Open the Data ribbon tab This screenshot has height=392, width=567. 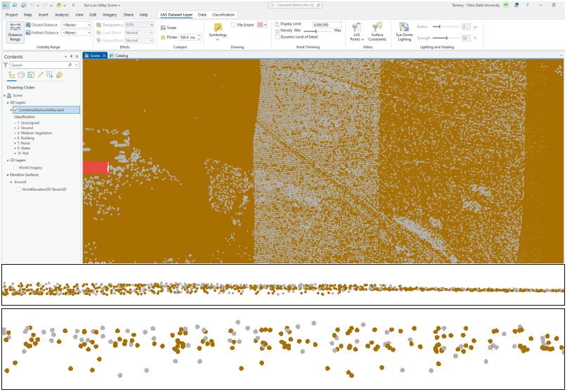[x=202, y=15]
